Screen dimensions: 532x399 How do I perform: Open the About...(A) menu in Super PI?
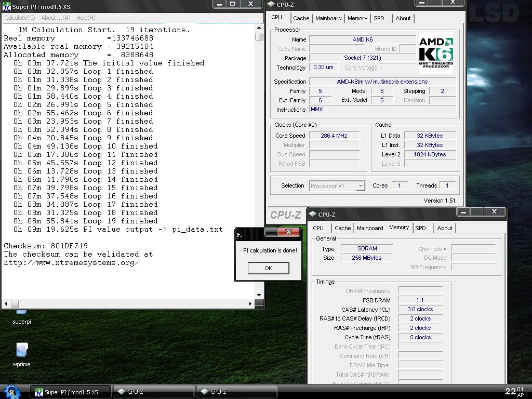point(56,18)
